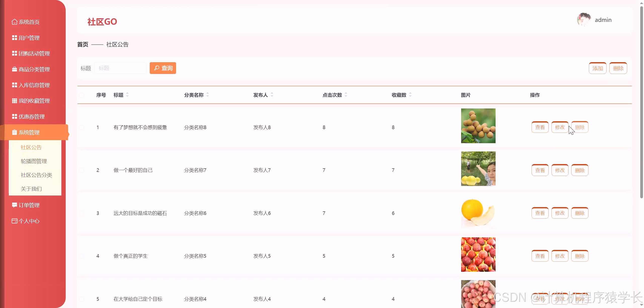Open 个人中心 via its card icon
The width and height of the screenshot is (644, 308).
(x=14, y=221)
